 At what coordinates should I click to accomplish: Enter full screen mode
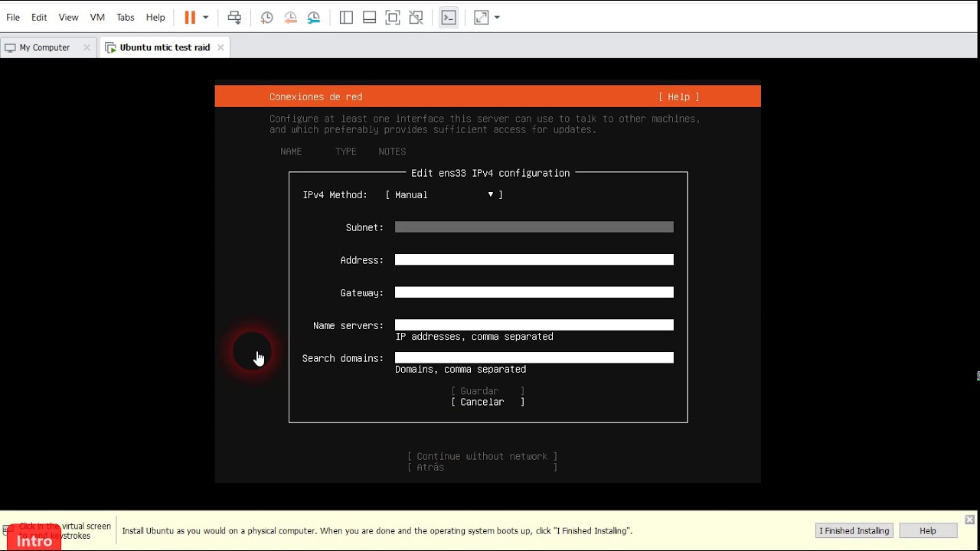click(x=393, y=17)
